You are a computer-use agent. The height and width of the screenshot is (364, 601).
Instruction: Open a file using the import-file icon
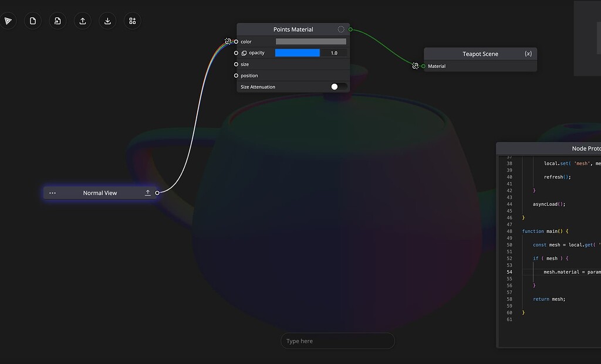(58, 21)
